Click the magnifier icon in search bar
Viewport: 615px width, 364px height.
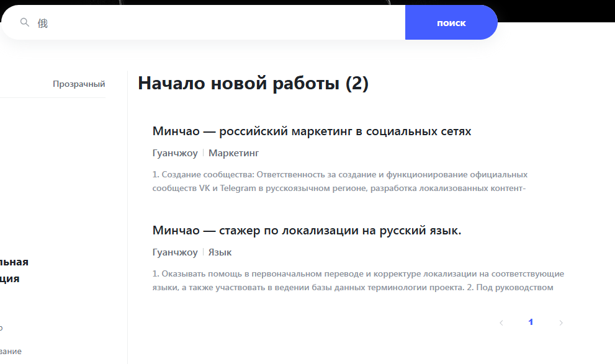coord(25,22)
